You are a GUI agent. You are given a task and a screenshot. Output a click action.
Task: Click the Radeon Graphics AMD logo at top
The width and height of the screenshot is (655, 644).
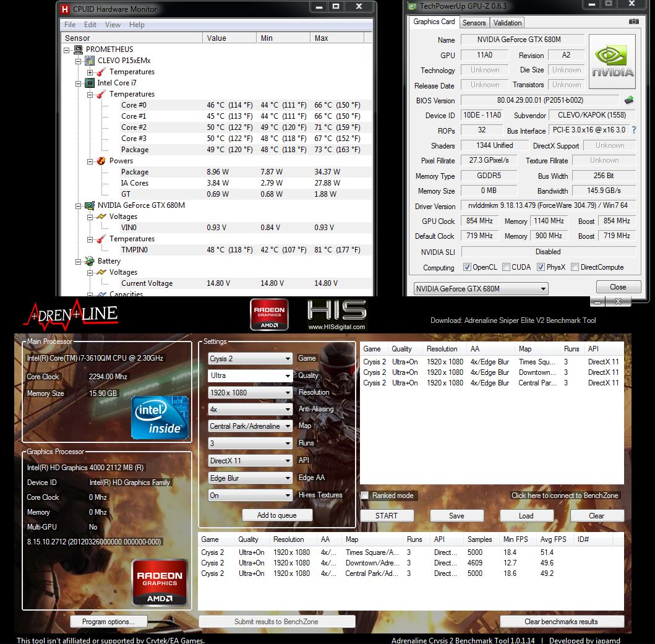[x=269, y=314]
